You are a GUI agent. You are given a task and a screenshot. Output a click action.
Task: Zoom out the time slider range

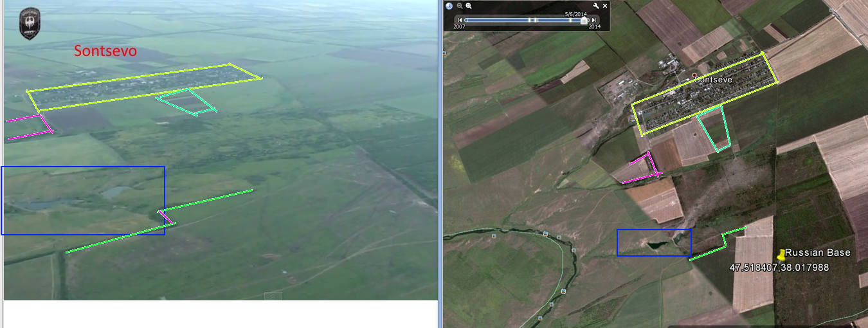[460, 6]
